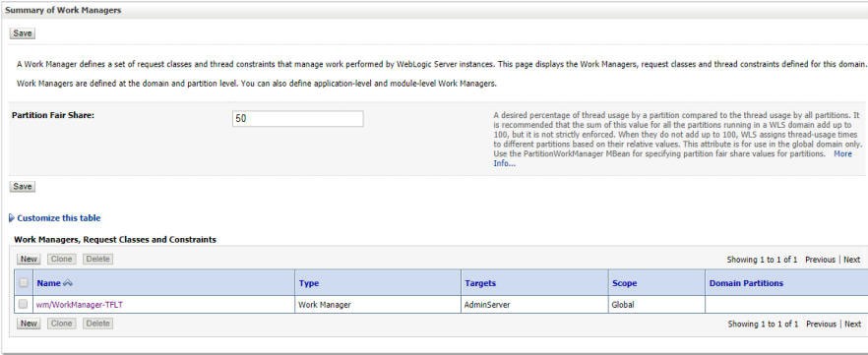This screenshot has height=355, width=868.
Task: Click the sort arrows icon beside Name
Action: coord(68,283)
